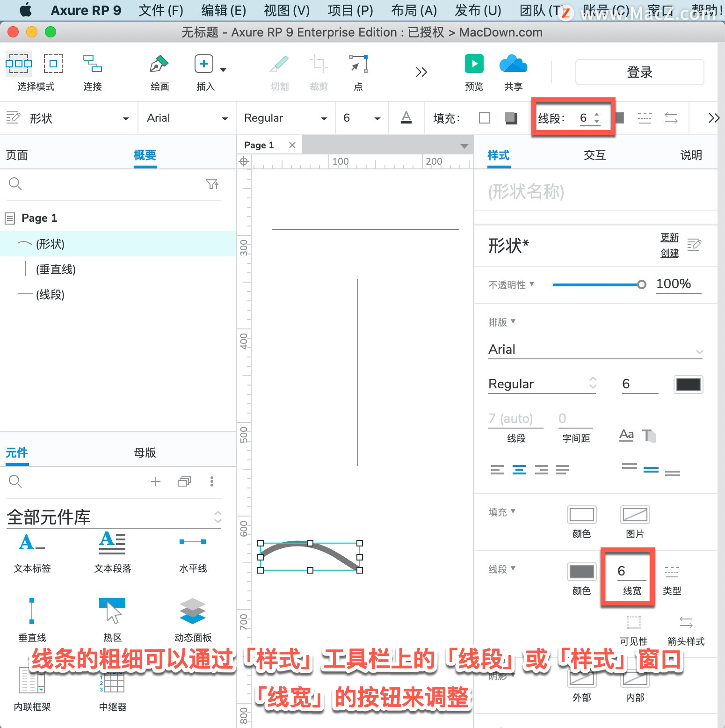725x728 pixels.
Task: Click the arrow style icon in toolbar
Action: click(671, 118)
